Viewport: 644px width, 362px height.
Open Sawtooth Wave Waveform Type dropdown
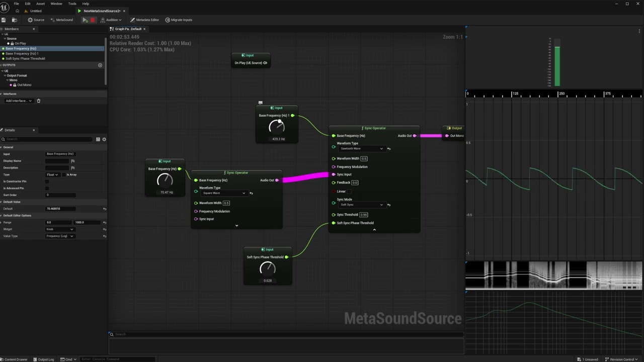click(x=361, y=149)
